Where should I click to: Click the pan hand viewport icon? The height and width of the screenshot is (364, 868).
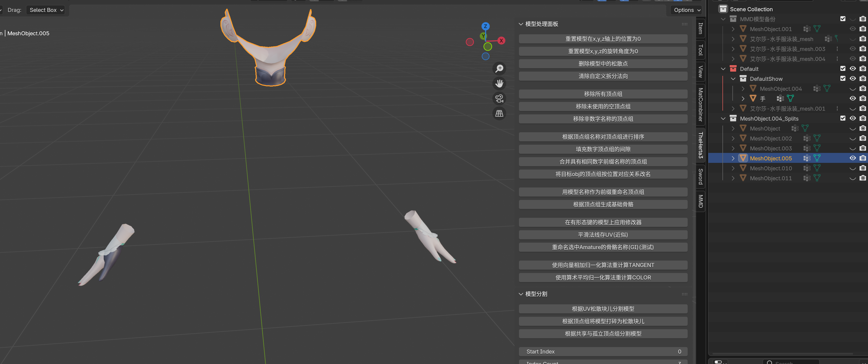click(x=499, y=84)
